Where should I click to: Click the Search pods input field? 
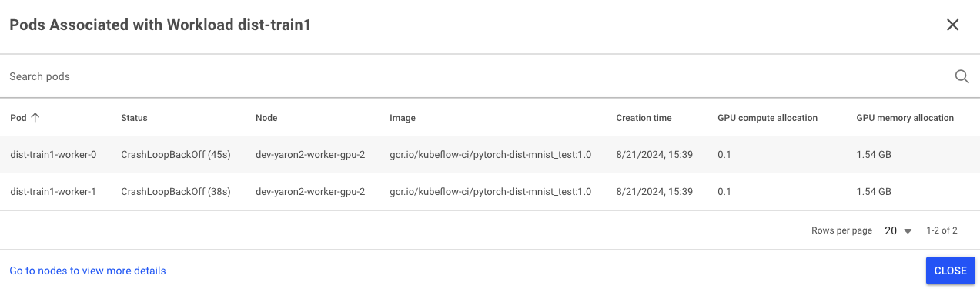point(477,76)
